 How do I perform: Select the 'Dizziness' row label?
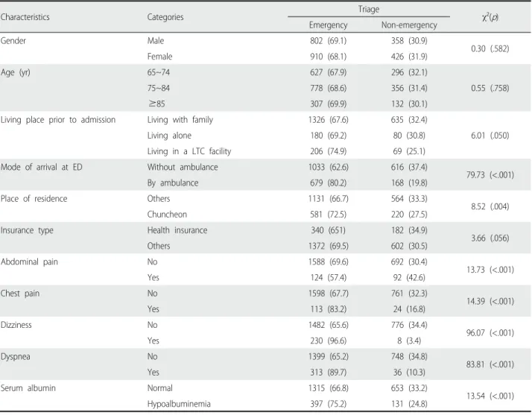pyautogui.click(x=16, y=325)
